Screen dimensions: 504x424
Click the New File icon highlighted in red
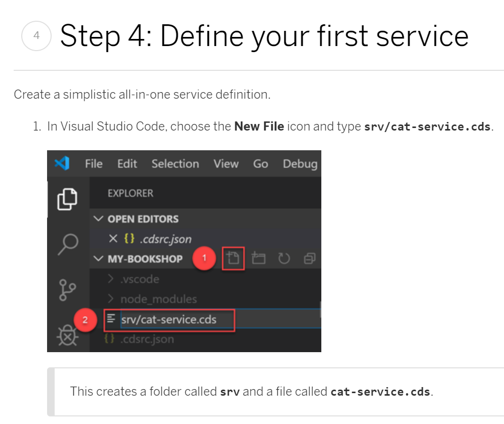233,258
